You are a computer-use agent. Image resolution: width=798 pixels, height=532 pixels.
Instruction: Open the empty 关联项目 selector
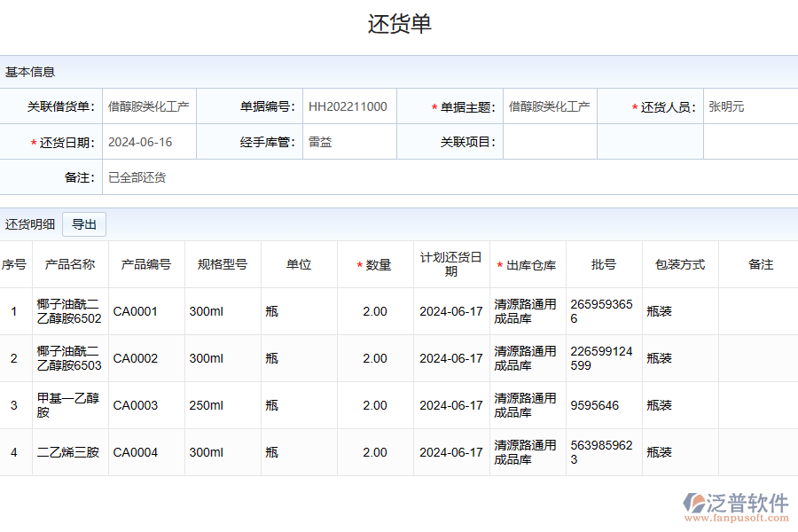pos(550,142)
